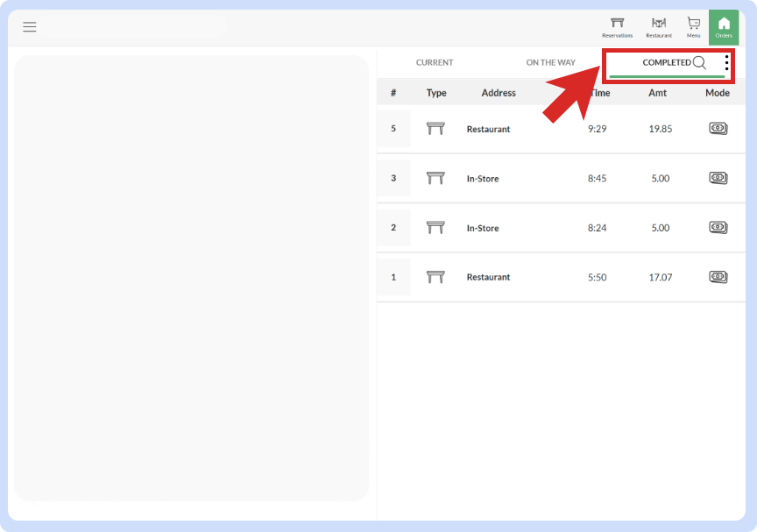Open the Menu shopping cart icon
The image size is (757, 532).
point(692,26)
